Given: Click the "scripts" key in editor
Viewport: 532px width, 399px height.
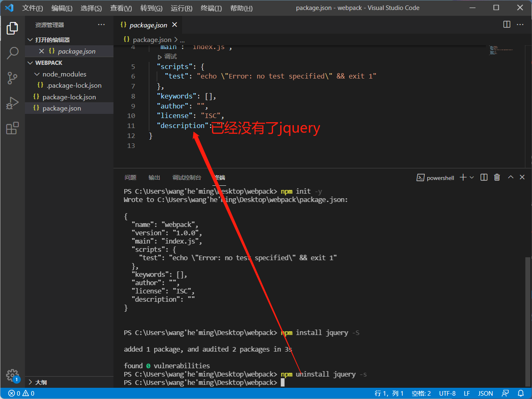Looking at the screenshot, I should pos(175,66).
